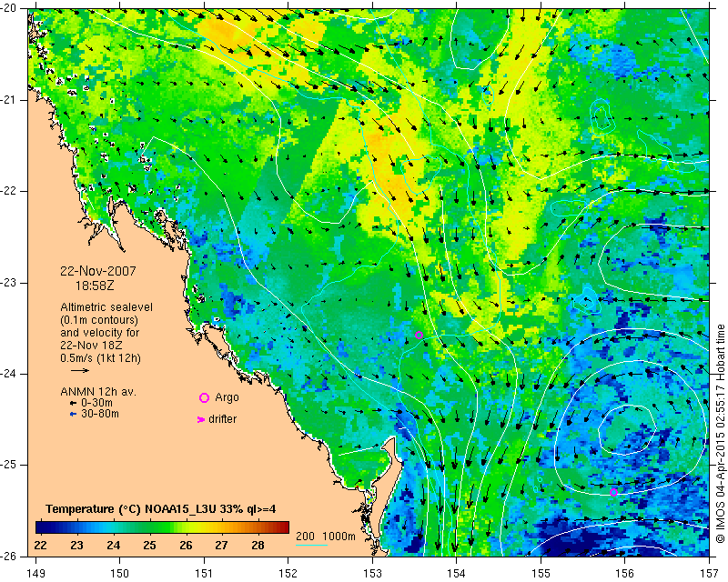Image resolution: width=728 pixels, height=582 pixels.
Task: Click the '30-80m' legend text
Action: pos(100,414)
